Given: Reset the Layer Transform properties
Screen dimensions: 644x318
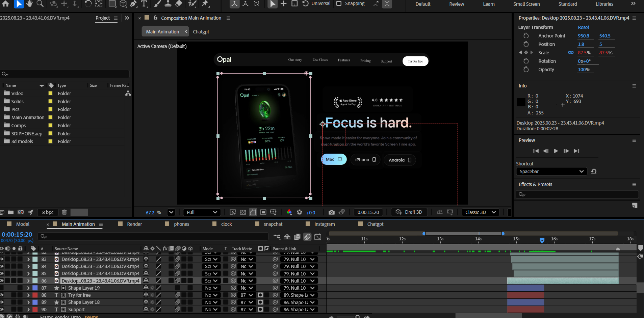Looking at the screenshot, I should pos(583,27).
